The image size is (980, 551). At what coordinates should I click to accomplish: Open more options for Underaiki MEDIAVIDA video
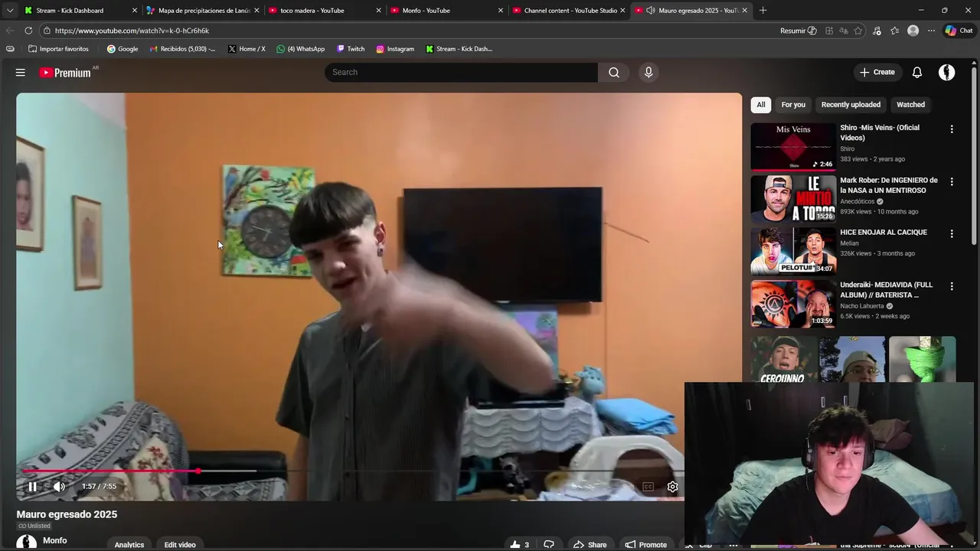pos(952,286)
